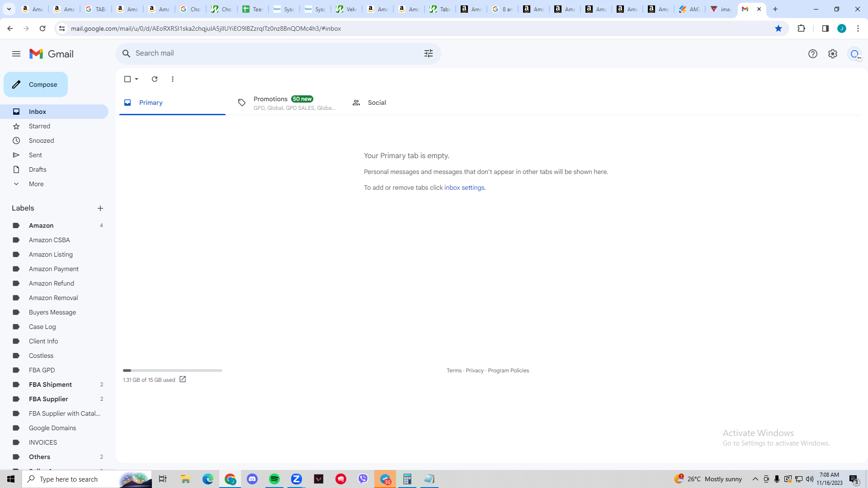Open the Google Domains label

[54, 428]
